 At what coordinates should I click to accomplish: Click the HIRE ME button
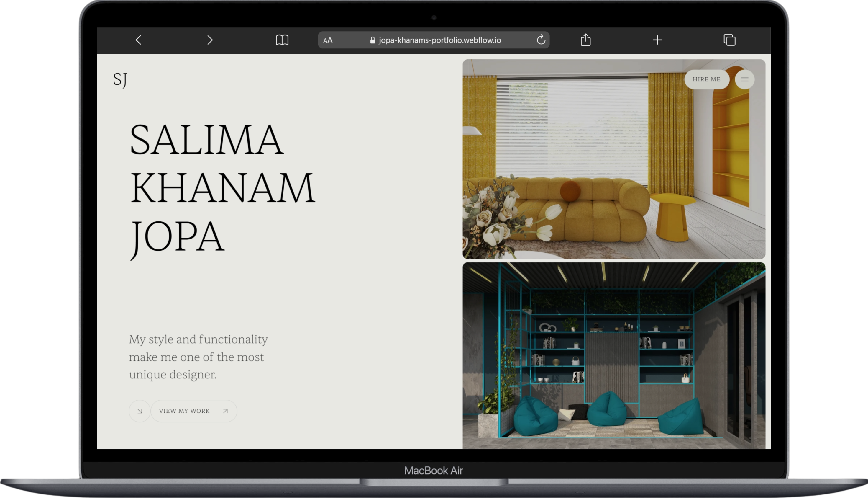click(706, 79)
